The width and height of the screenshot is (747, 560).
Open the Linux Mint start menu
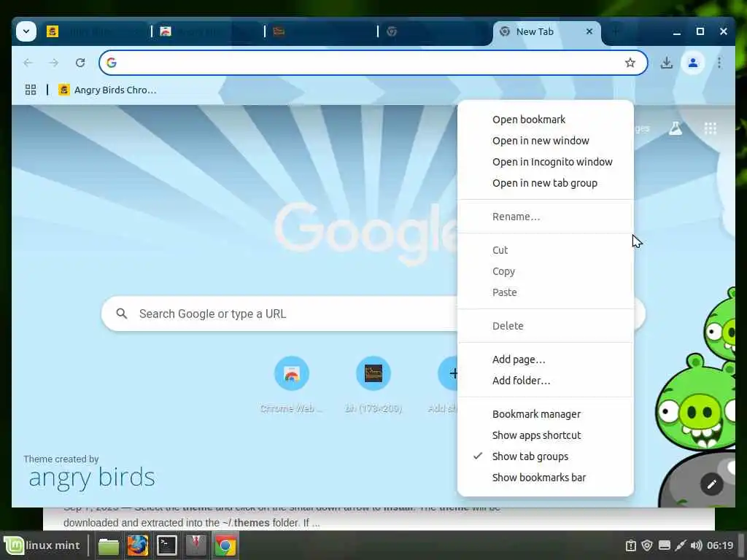[42, 545]
